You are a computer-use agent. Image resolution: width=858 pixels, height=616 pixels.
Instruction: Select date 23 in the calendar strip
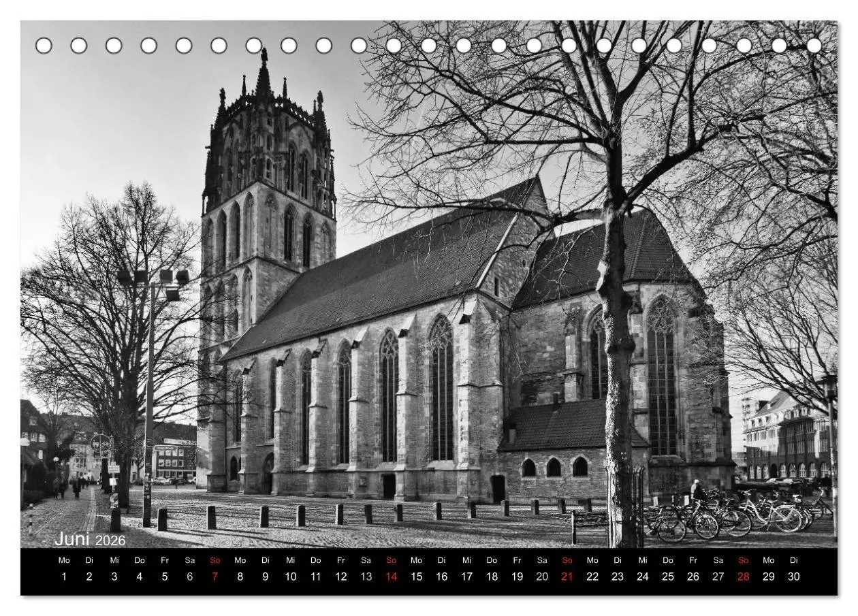point(618,577)
